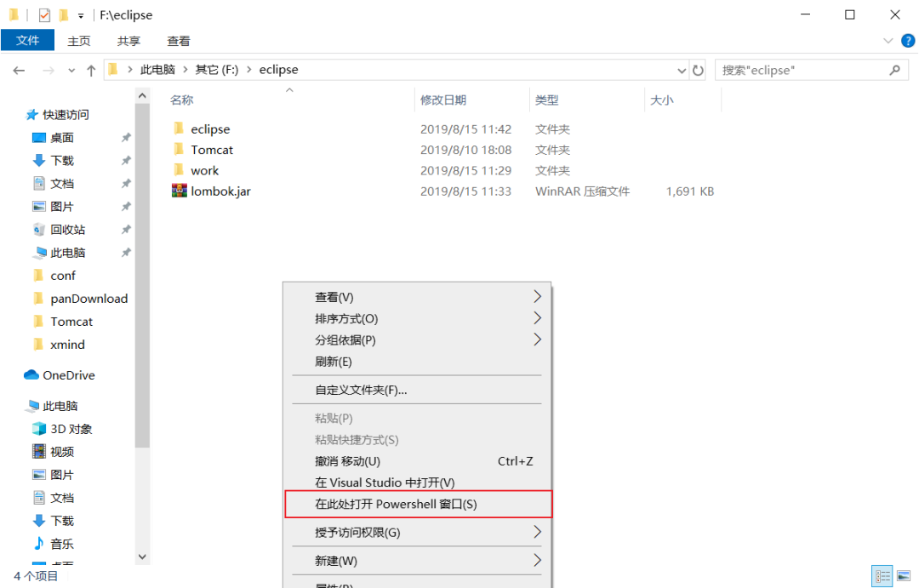Open 桌面 under quick access
This screenshot has height=588, width=919.
pyautogui.click(x=62, y=138)
